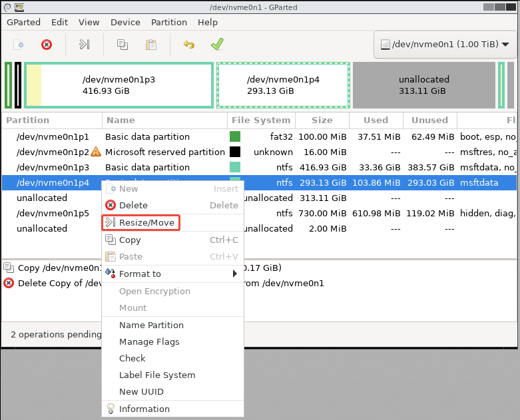
Task: Click the Delete icon in context menu
Action: tap(111, 205)
